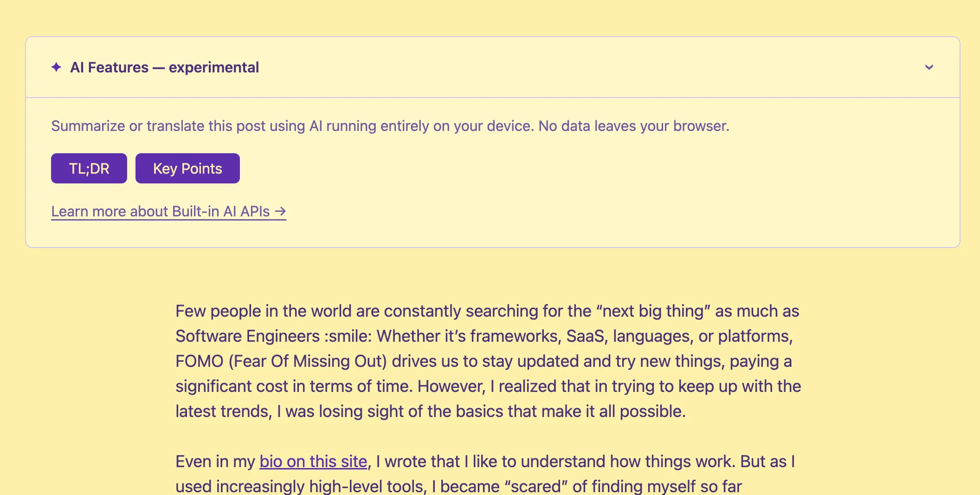
Task: Open the Learn more about Built-in AI APIs link
Action: click(x=168, y=211)
